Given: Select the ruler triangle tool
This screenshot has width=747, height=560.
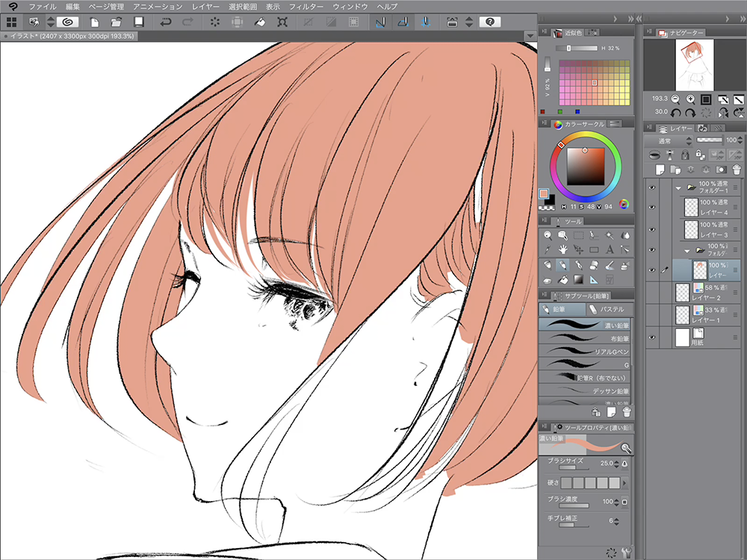Looking at the screenshot, I should point(594,279).
